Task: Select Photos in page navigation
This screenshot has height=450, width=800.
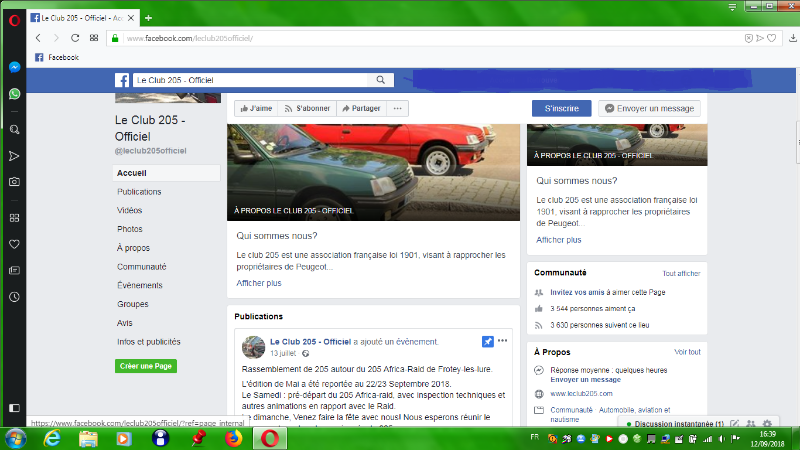Action: click(x=130, y=229)
